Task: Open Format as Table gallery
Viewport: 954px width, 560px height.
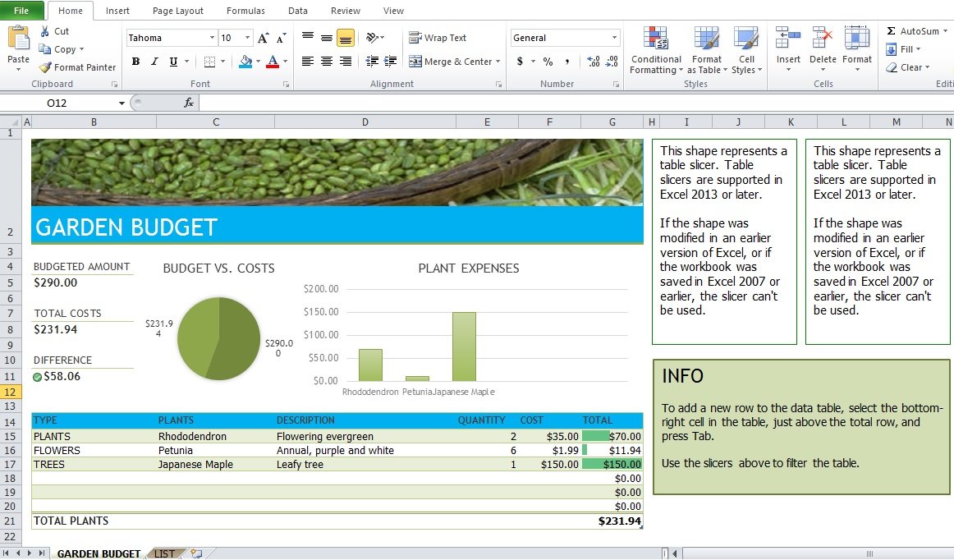Action: coord(707,50)
